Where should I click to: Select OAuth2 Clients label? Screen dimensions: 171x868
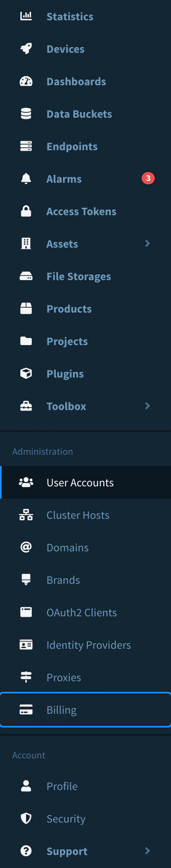coord(81,613)
